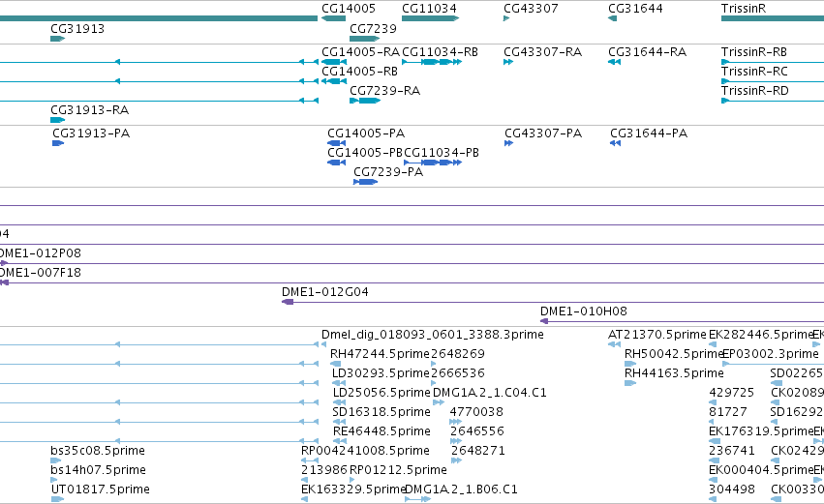The width and height of the screenshot is (824, 504).
Task: Click transcript CG11034-RB label
Action: pyautogui.click(x=440, y=52)
